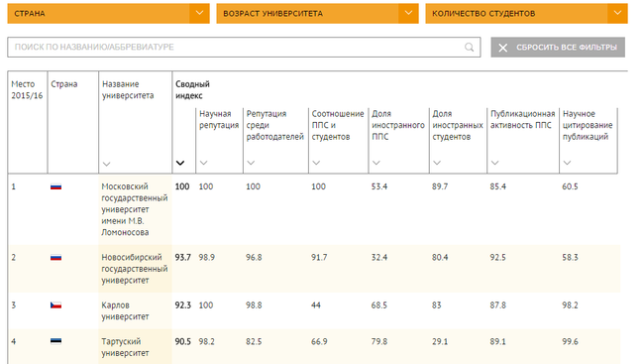Select value 80.4 in Новосибирский row
This screenshot has width=644, height=364.
(440, 258)
